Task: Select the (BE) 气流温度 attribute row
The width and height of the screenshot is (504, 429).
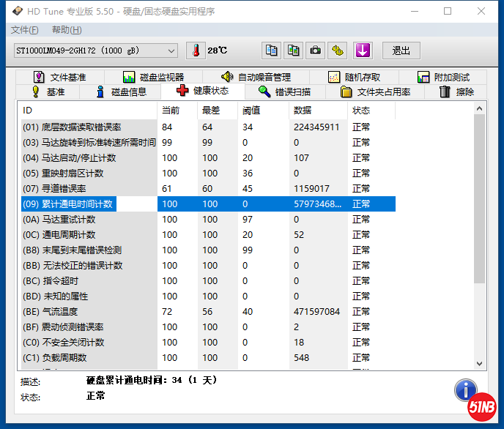Action: click(88, 312)
